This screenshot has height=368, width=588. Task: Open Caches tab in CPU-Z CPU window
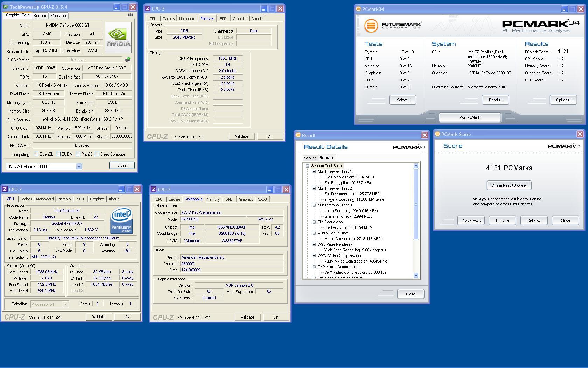(26, 199)
